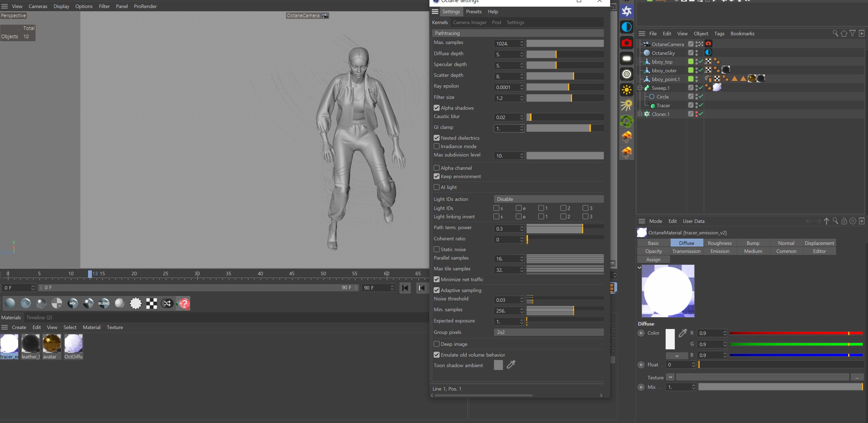Click the Cloner.1 object icon
The image size is (868, 423).
point(648,114)
